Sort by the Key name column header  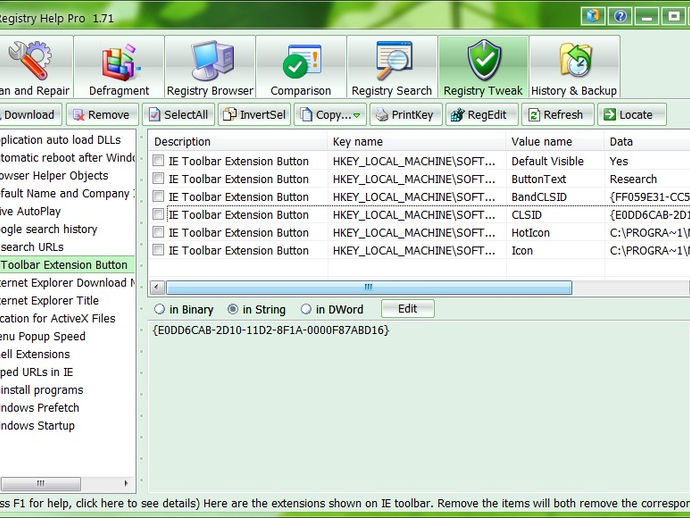tap(417, 142)
